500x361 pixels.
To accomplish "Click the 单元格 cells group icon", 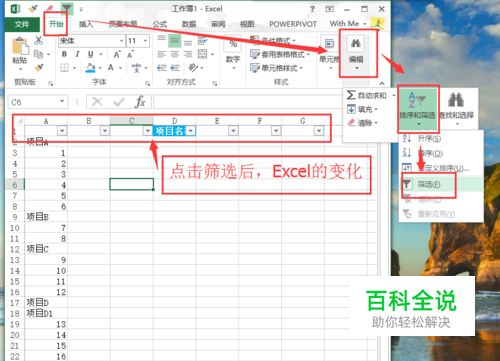I will point(329,44).
